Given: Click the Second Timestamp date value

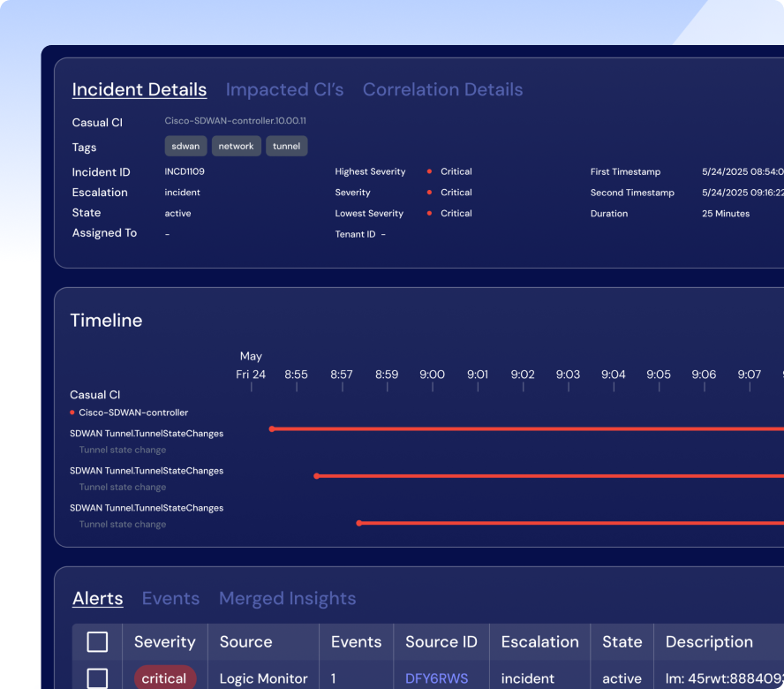Looking at the screenshot, I should click(x=743, y=193).
